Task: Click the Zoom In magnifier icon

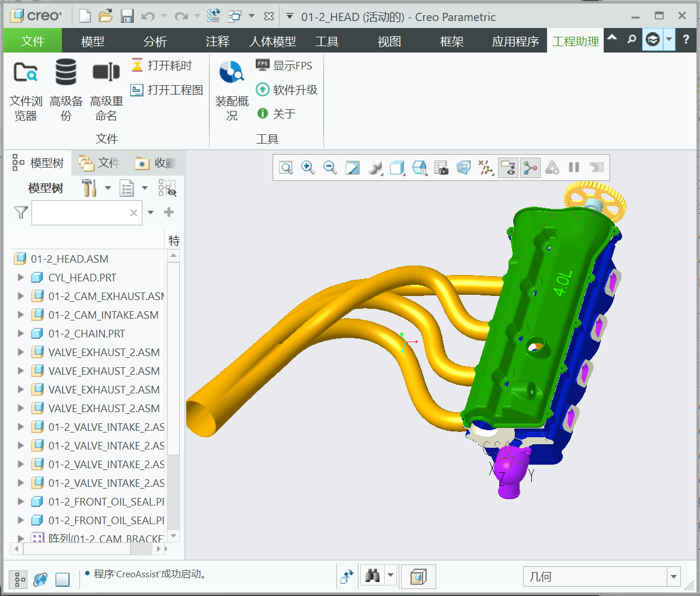Action: [308, 168]
